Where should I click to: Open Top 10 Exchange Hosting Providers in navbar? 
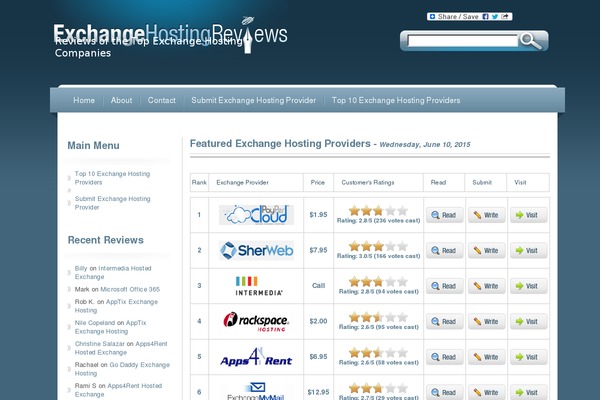396,100
